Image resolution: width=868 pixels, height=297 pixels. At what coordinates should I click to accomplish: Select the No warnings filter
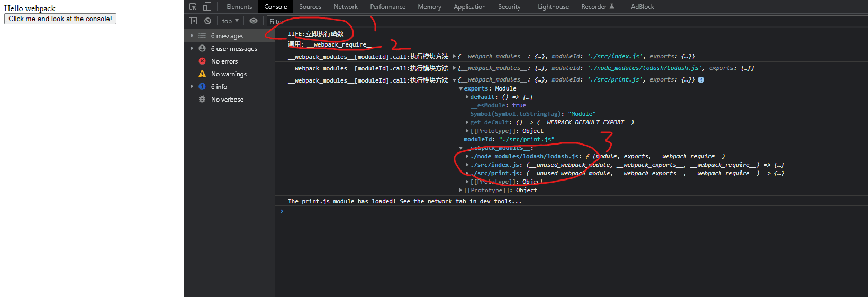click(x=228, y=74)
